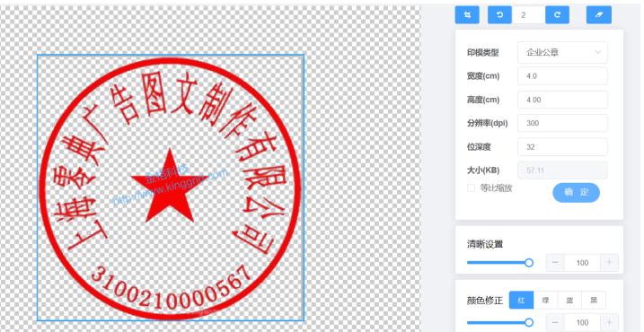Expand the 企业公章 dropdown arrow
The width and height of the screenshot is (644, 332).
tap(598, 52)
